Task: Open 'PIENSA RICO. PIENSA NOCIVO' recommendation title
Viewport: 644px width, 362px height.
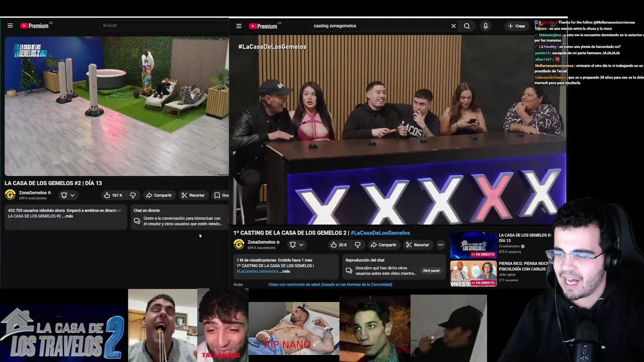Action: tap(523, 266)
